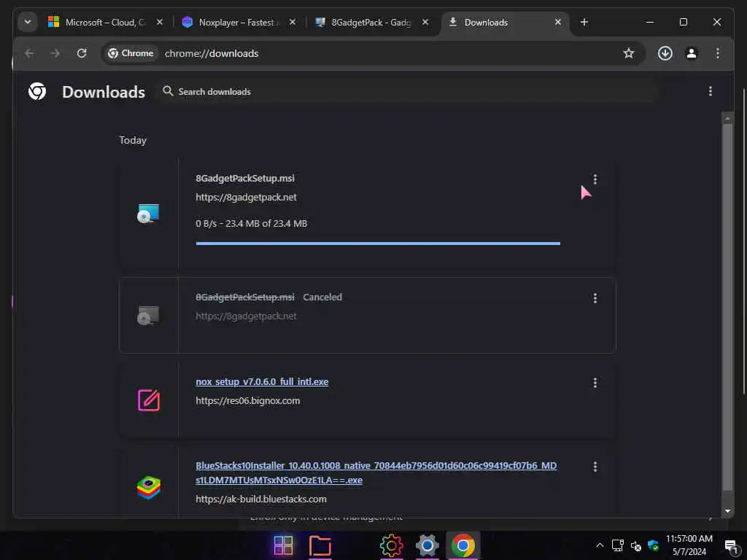
Task: Open more actions for downloading 8GadgetPackSetup.msi
Action: tap(595, 179)
